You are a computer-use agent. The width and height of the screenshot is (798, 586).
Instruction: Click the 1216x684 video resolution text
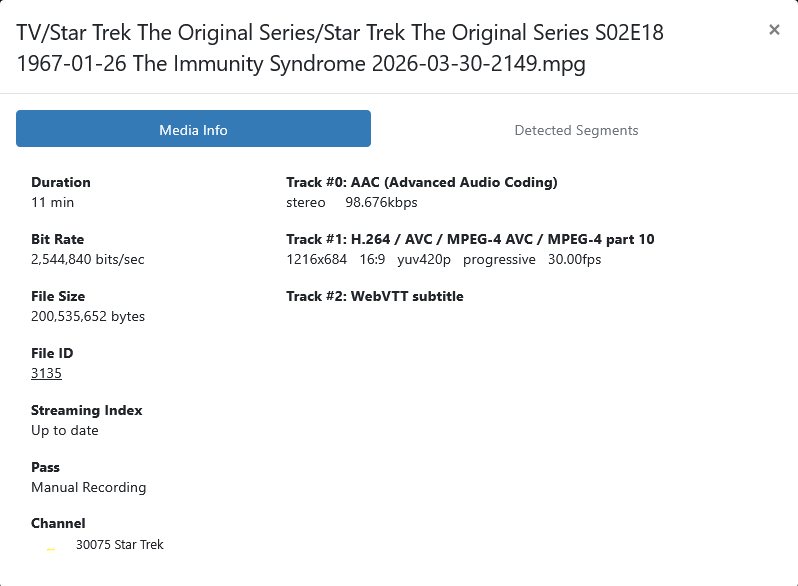pyautogui.click(x=316, y=259)
